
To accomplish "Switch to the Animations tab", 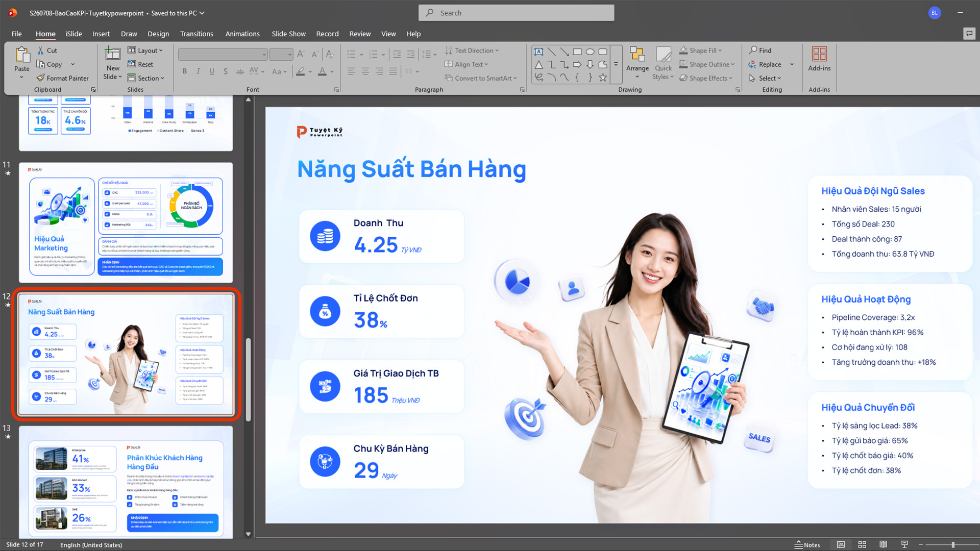I will 242,34.
